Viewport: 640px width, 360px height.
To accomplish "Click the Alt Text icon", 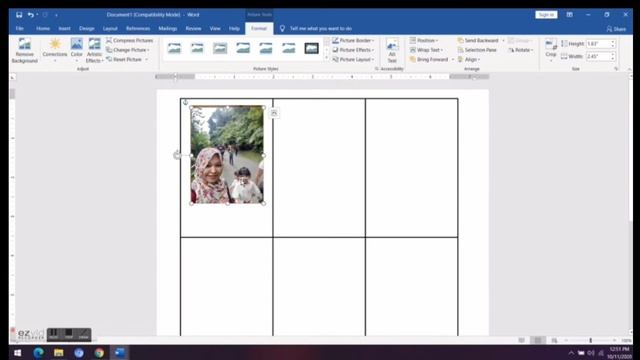I will click(392, 51).
